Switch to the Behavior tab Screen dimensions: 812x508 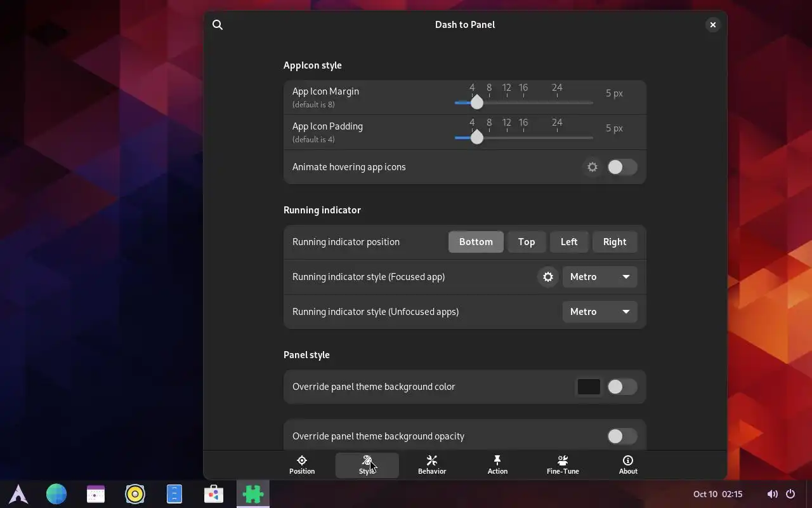[x=432, y=465]
